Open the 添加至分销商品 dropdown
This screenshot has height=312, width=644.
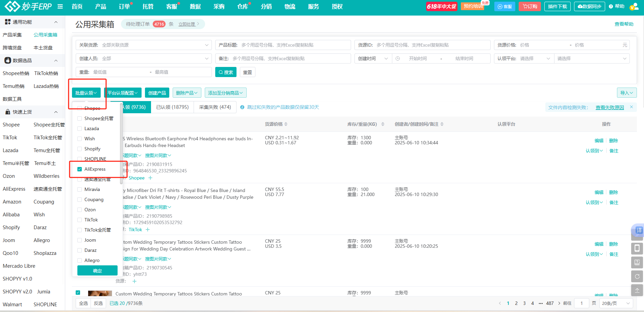226,93
